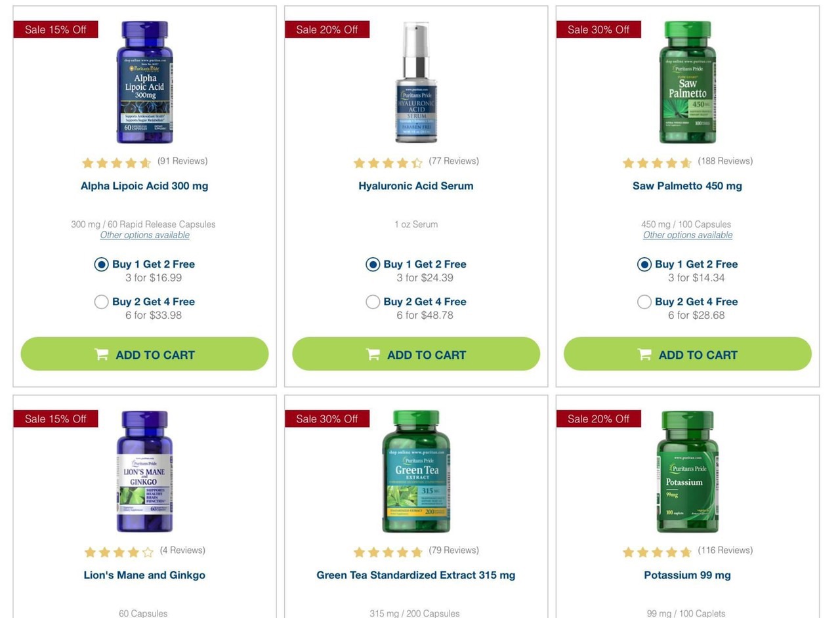Select Buy 2 Get 4 Free for Hyaluronic Serum
Image resolution: width=840 pixels, height=618 pixels.
coord(373,302)
